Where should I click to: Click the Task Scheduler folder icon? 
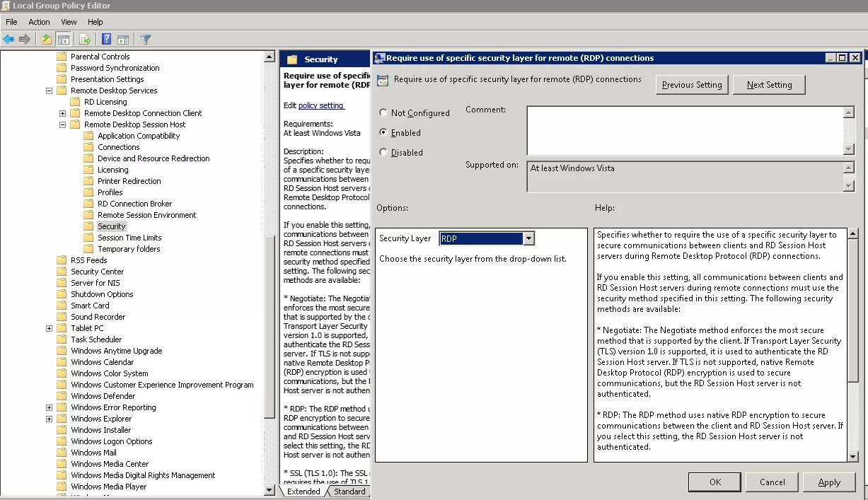pyautogui.click(x=62, y=339)
